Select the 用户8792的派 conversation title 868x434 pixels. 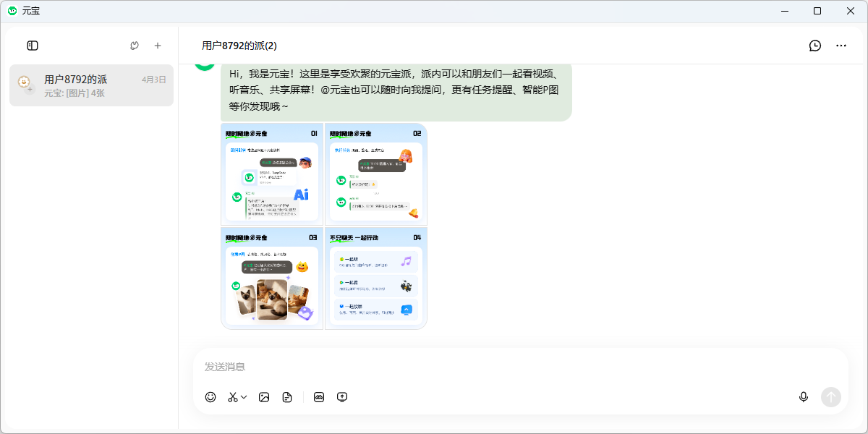[x=75, y=80]
